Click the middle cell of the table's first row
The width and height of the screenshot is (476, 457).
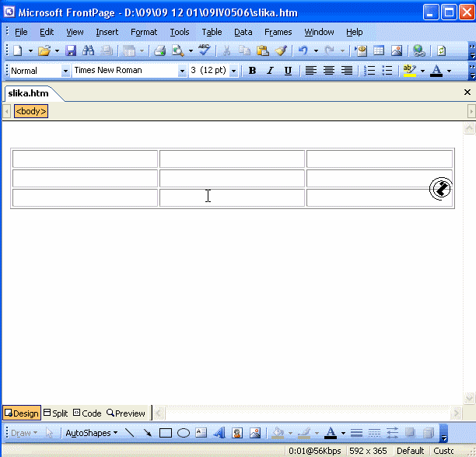tap(232, 159)
